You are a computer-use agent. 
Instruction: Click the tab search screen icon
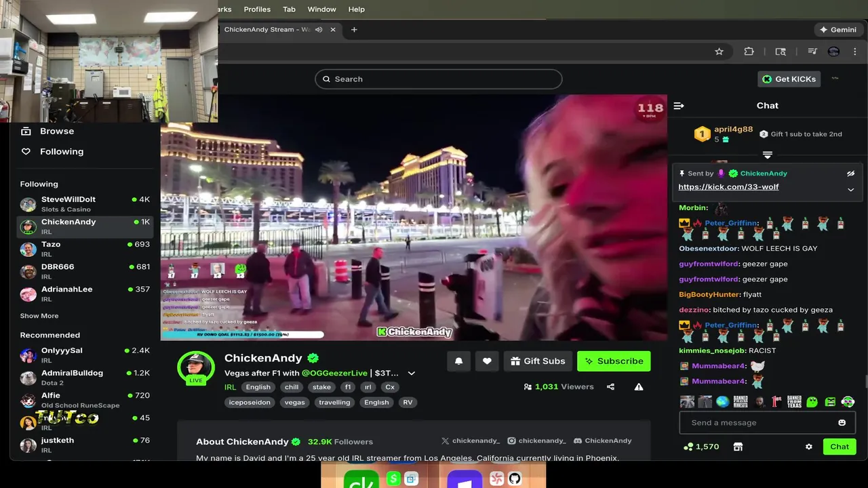pyautogui.click(x=781, y=52)
